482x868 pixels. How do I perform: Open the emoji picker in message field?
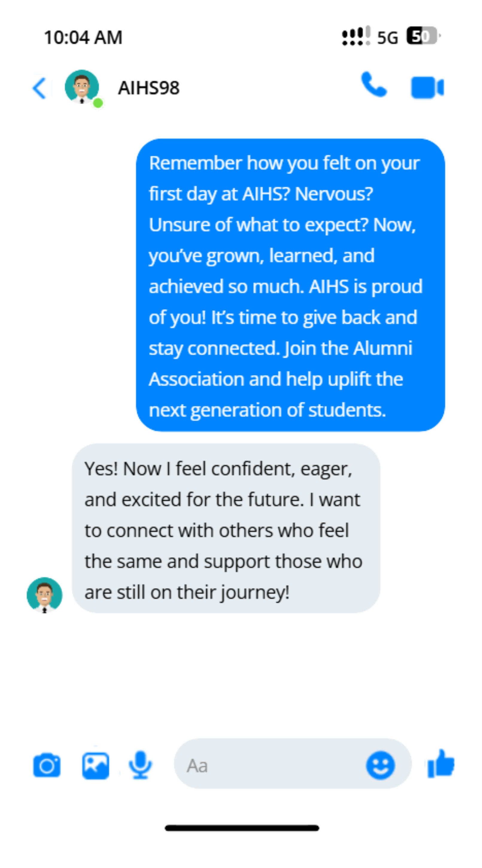[x=380, y=766]
